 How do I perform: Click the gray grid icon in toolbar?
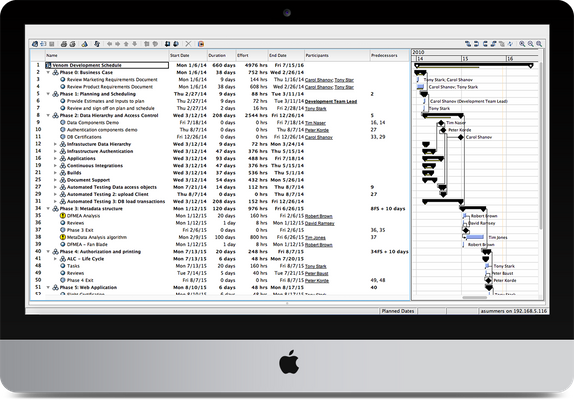pos(52,44)
